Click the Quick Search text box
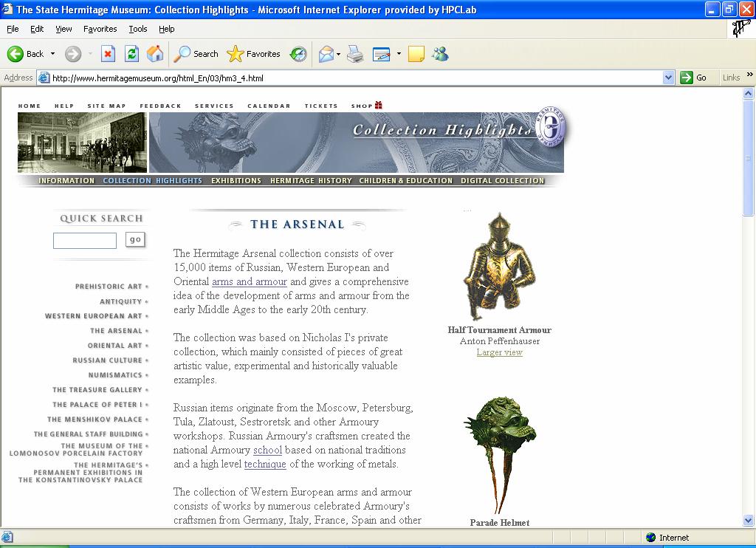This screenshot has width=756, height=548. (x=85, y=240)
